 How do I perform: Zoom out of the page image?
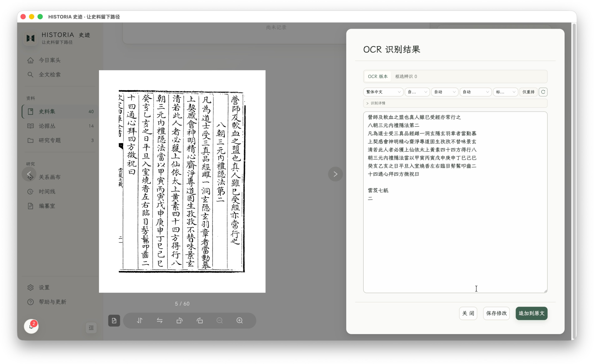click(220, 321)
